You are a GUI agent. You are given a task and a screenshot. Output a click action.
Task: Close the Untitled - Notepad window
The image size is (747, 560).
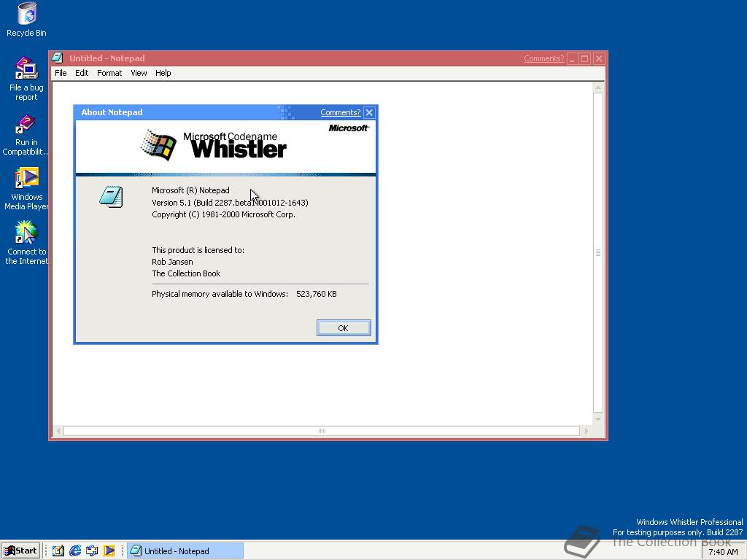pyautogui.click(x=599, y=58)
